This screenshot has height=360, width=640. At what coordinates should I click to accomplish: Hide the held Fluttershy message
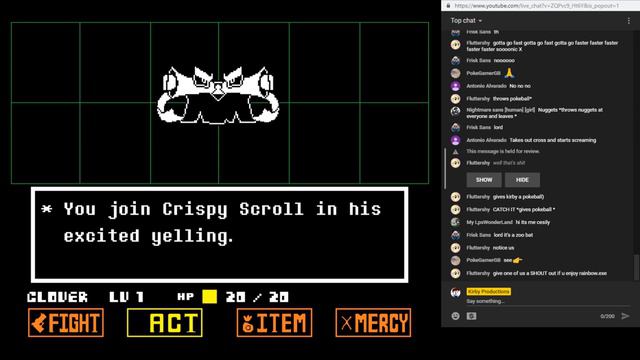click(522, 180)
